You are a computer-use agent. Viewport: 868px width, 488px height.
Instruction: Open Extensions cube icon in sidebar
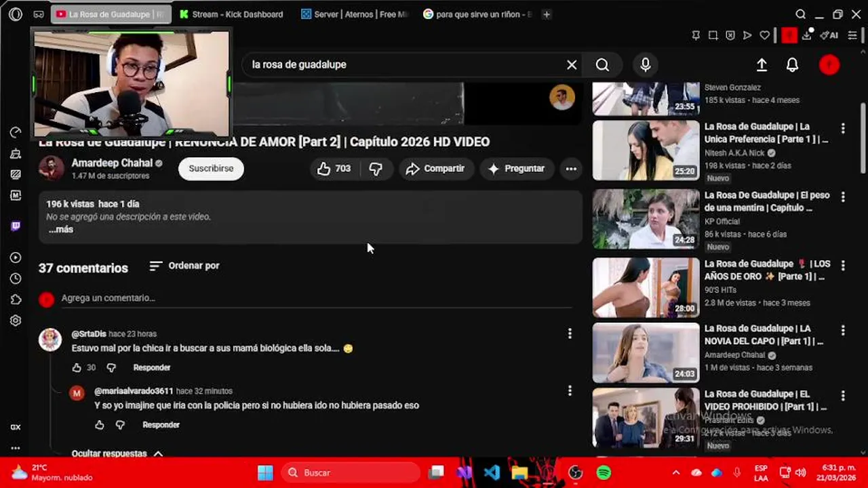[16, 300]
